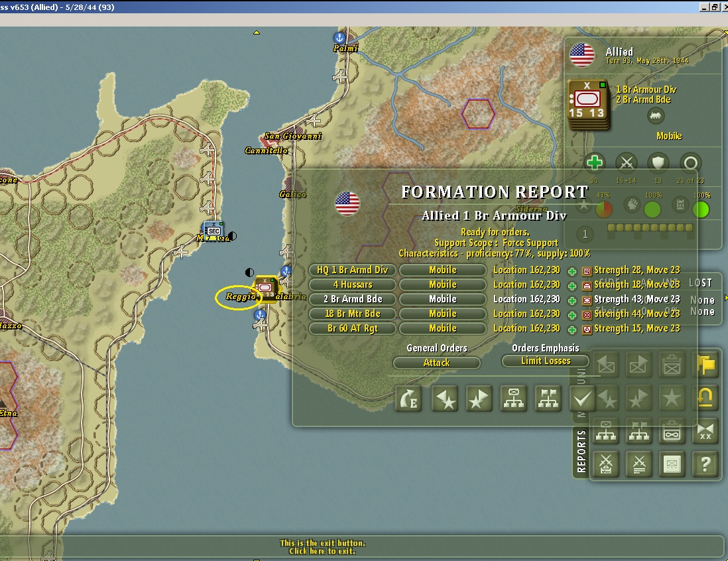Toggle Mobile status of 18 Br Mtr Bde
This screenshot has width=728, height=561.
[442, 314]
